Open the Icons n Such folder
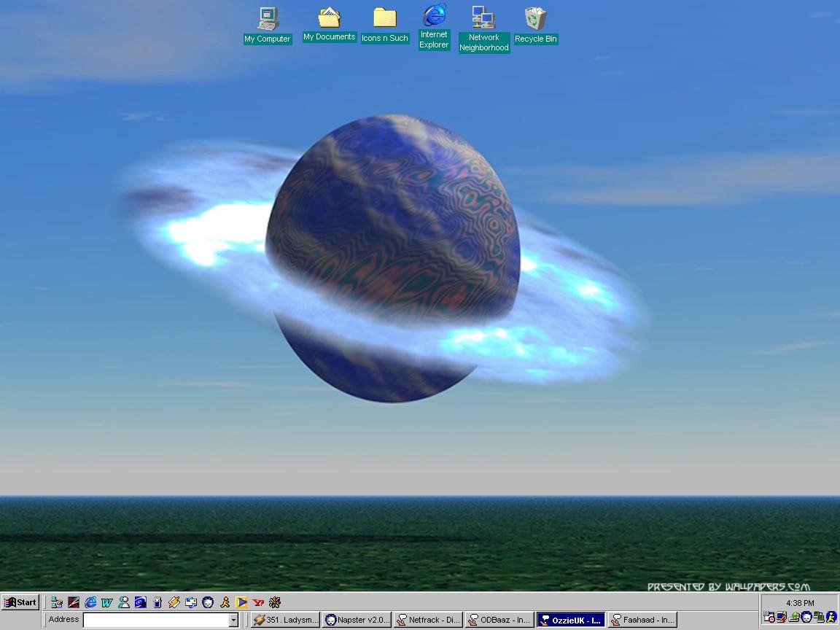The image size is (840, 630). [384, 18]
